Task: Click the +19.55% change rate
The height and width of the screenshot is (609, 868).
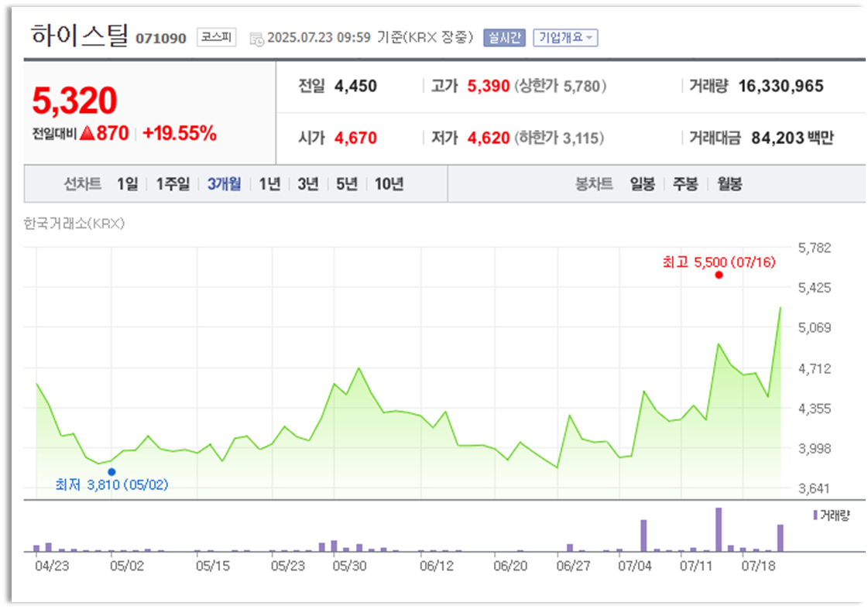Action: [180, 133]
